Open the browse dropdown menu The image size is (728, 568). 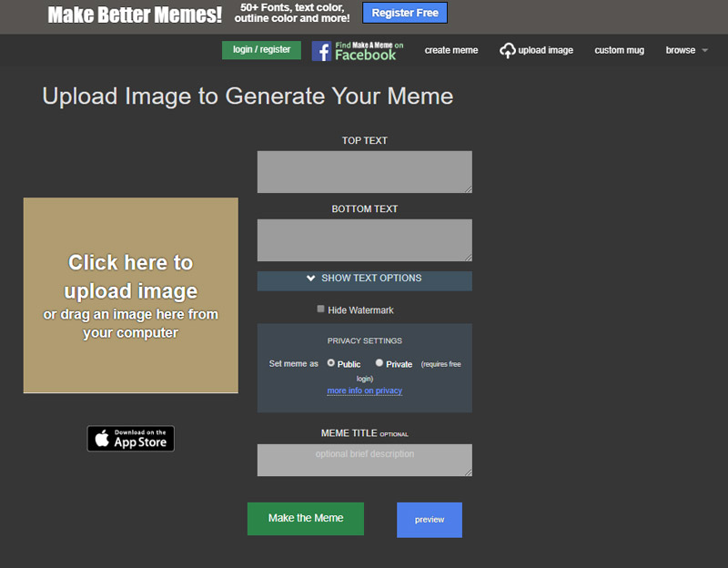680,51
